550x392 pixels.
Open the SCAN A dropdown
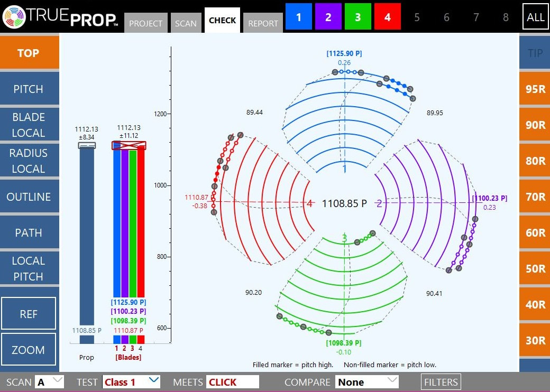50,381
